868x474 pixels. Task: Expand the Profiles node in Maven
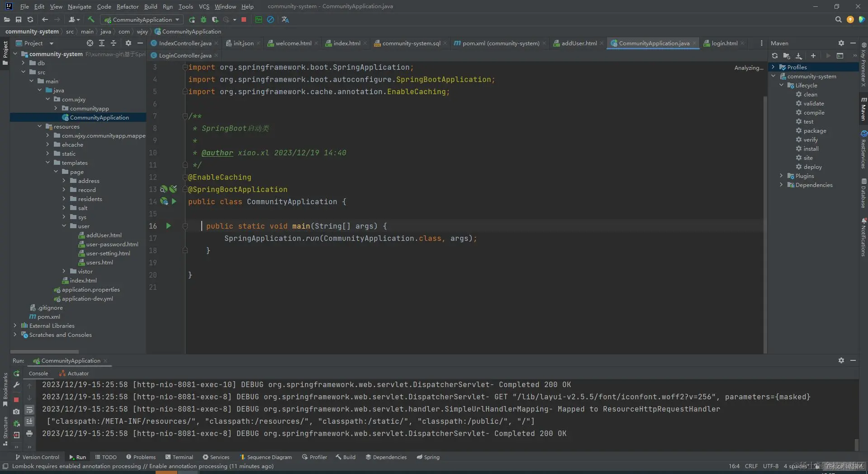click(773, 67)
